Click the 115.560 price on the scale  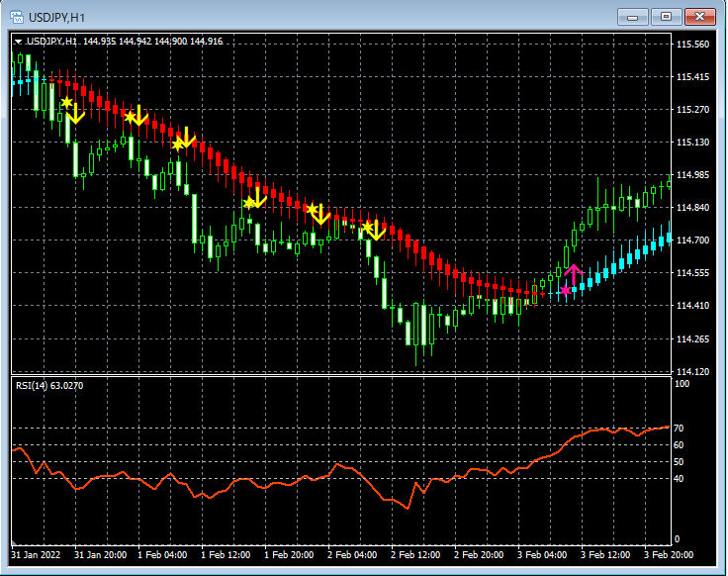[x=692, y=45]
